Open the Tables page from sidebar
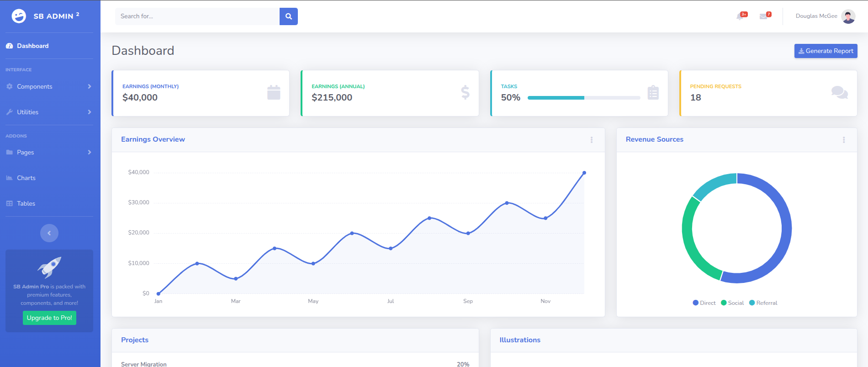The width and height of the screenshot is (868, 367). [x=26, y=203]
